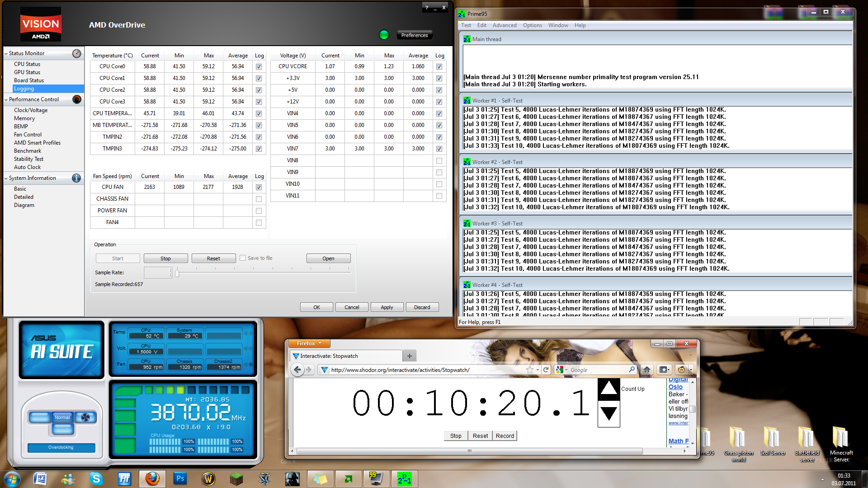Click the Sample Rate slider handle
The height and width of the screenshot is (488, 868).
[x=177, y=272]
